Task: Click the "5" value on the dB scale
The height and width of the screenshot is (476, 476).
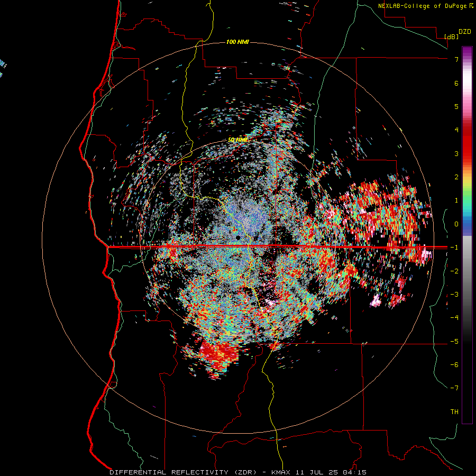Action: click(456, 106)
